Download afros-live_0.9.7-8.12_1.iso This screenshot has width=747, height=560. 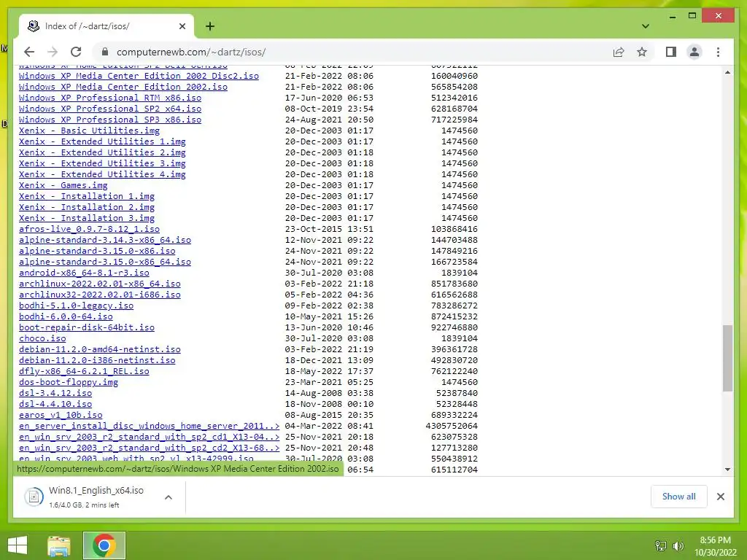[x=89, y=229]
